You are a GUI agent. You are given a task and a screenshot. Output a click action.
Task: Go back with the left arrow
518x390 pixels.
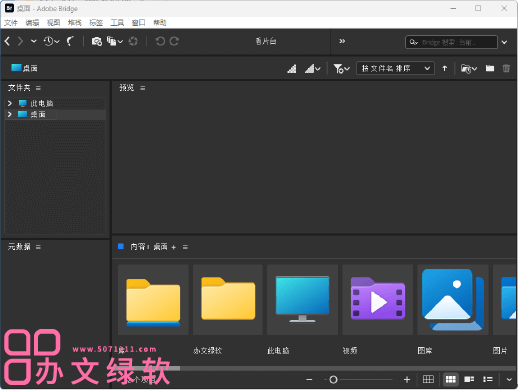(7, 41)
